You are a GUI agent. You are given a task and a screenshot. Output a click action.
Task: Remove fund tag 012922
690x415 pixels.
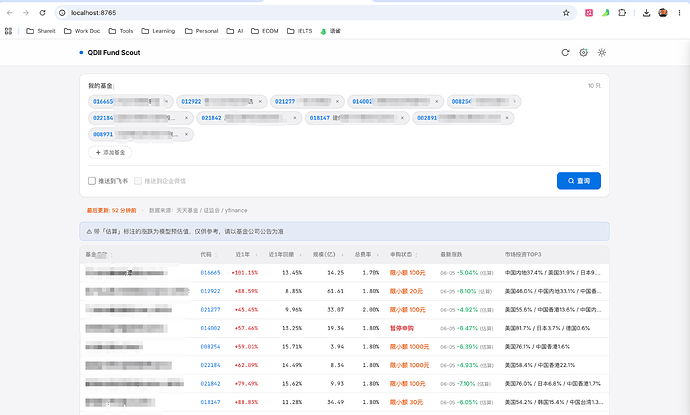pos(260,101)
